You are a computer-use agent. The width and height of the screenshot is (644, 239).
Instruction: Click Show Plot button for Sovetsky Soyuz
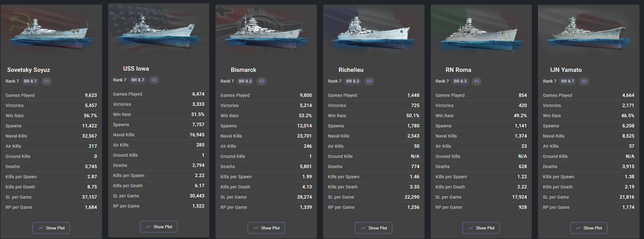click(x=51, y=228)
